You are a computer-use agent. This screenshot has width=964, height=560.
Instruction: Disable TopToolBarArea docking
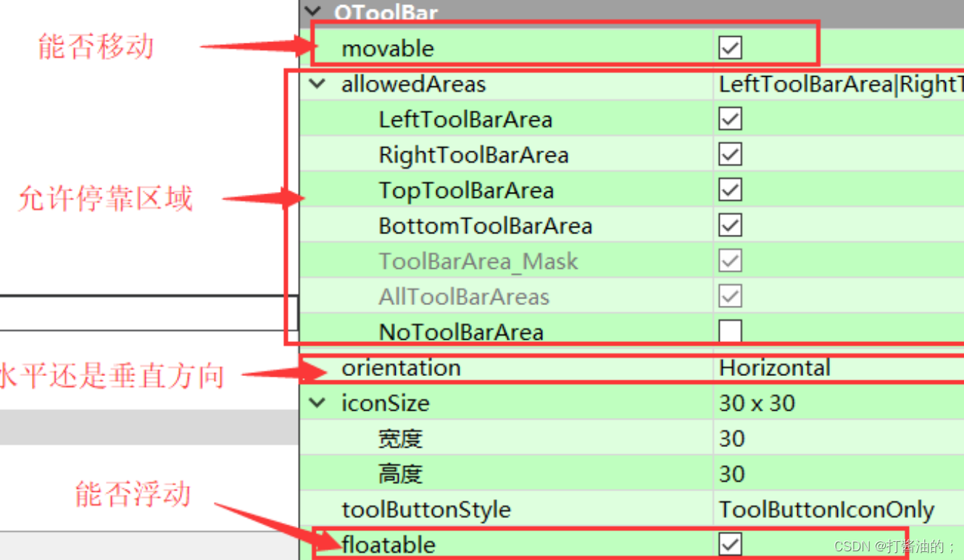coord(730,189)
